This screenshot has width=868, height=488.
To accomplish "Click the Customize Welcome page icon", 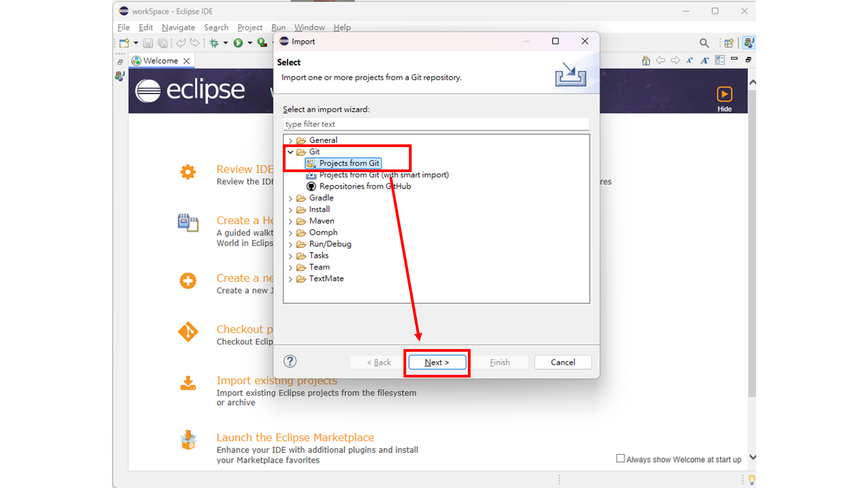I will click(719, 60).
